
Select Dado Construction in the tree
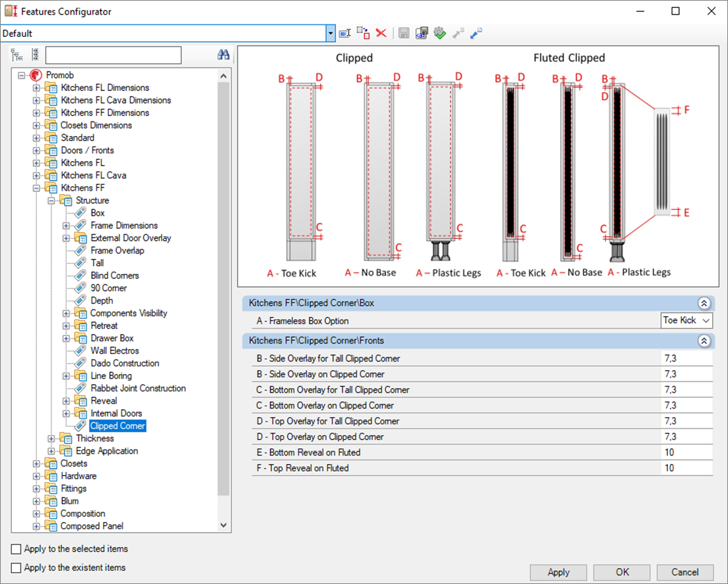(124, 364)
